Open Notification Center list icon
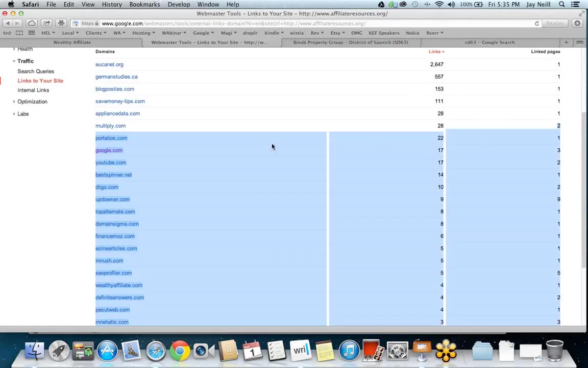Viewport: 588px width, 368px height. click(x=575, y=5)
